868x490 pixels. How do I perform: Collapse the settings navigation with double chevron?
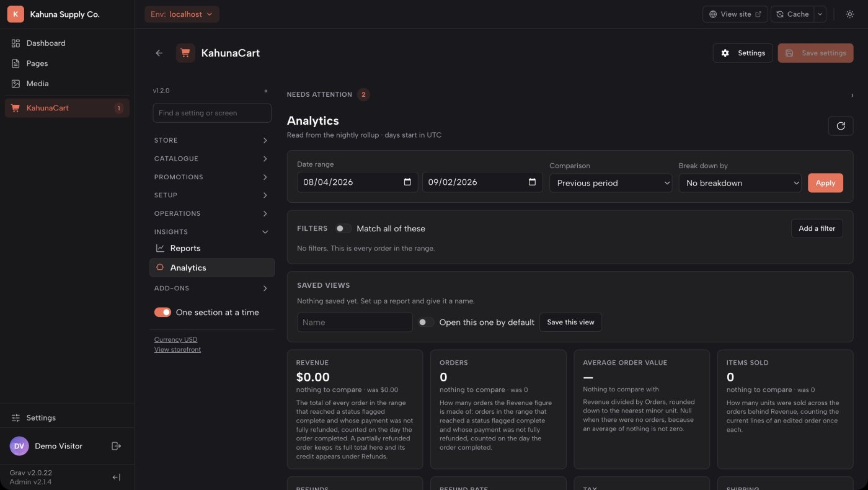pyautogui.click(x=266, y=91)
